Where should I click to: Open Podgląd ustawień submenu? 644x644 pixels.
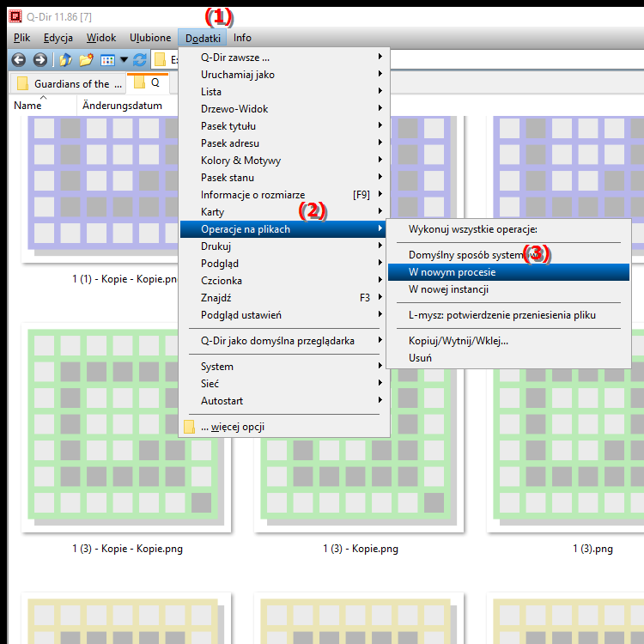(284, 315)
